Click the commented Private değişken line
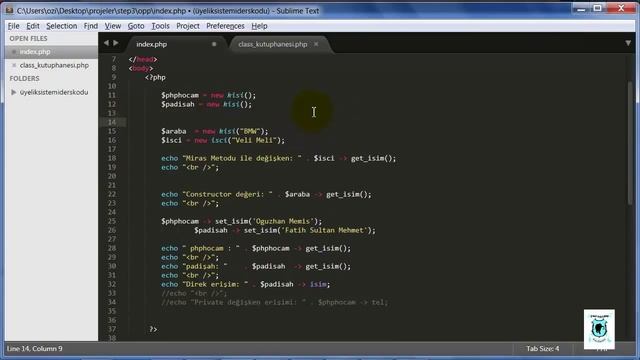The image size is (640, 360). point(275,302)
